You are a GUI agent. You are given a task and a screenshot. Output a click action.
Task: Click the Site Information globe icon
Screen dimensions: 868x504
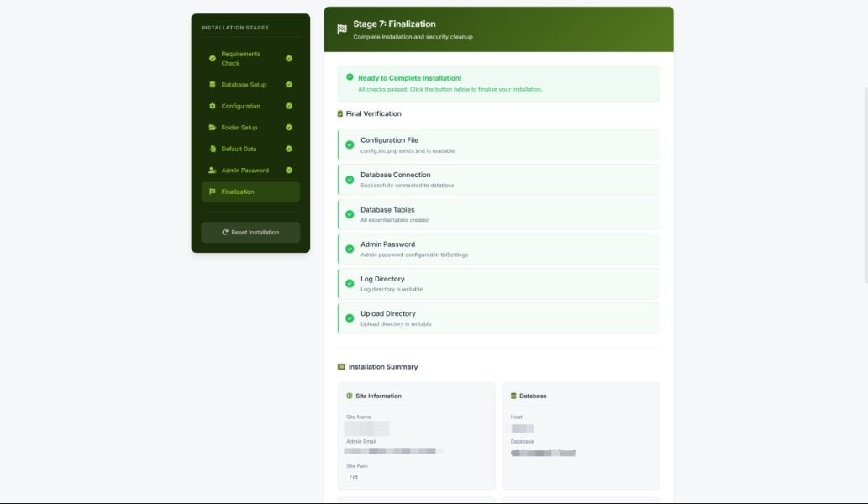350,396
